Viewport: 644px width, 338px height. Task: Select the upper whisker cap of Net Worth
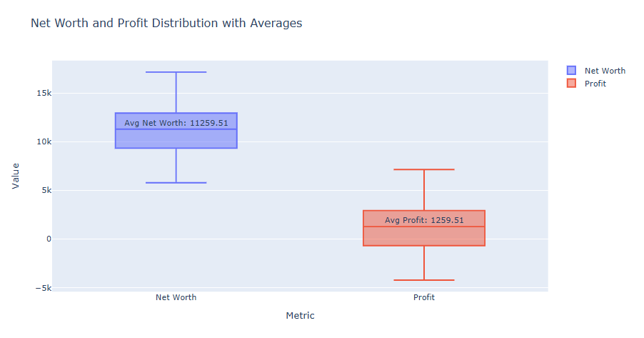click(176, 72)
